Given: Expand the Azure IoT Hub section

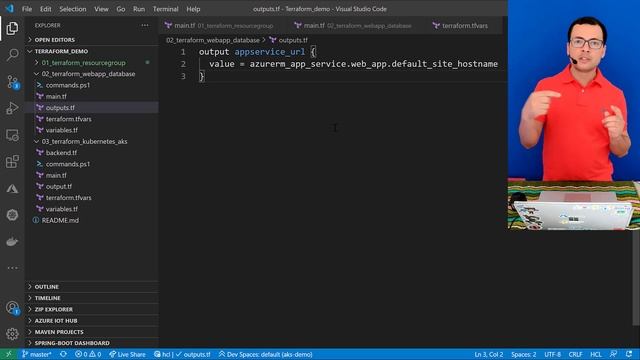Looking at the screenshot, I should pos(56,320).
